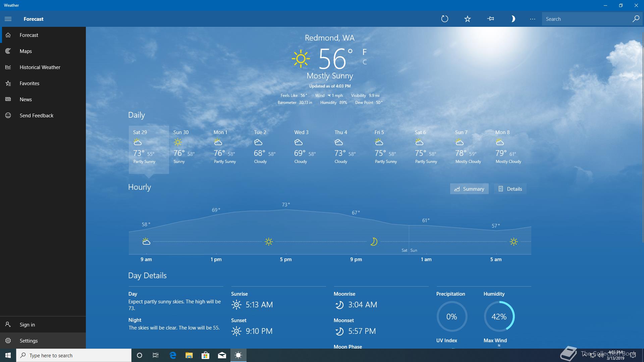Switch units to Celsius
This screenshot has height=362, width=644.
(365, 62)
